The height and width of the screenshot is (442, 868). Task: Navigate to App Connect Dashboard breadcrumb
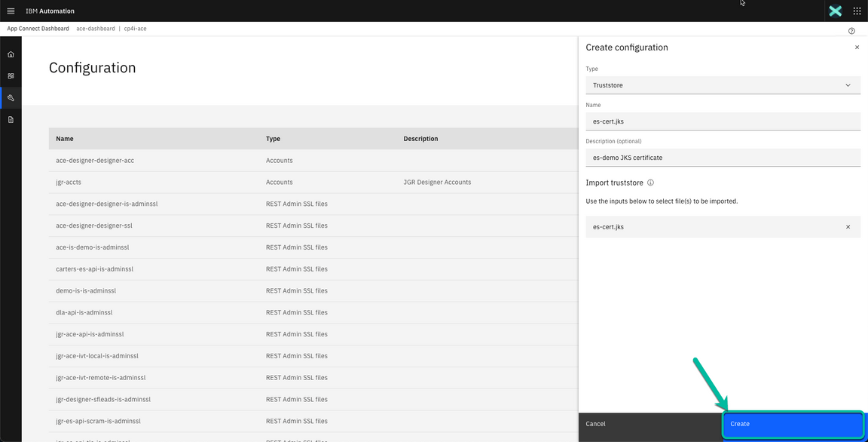click(x=37, y=28)
